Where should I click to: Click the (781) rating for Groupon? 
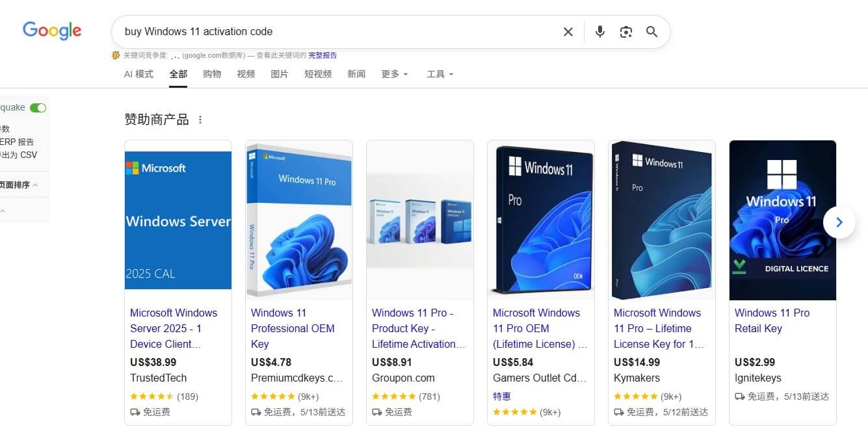click(x=406, y=396)
